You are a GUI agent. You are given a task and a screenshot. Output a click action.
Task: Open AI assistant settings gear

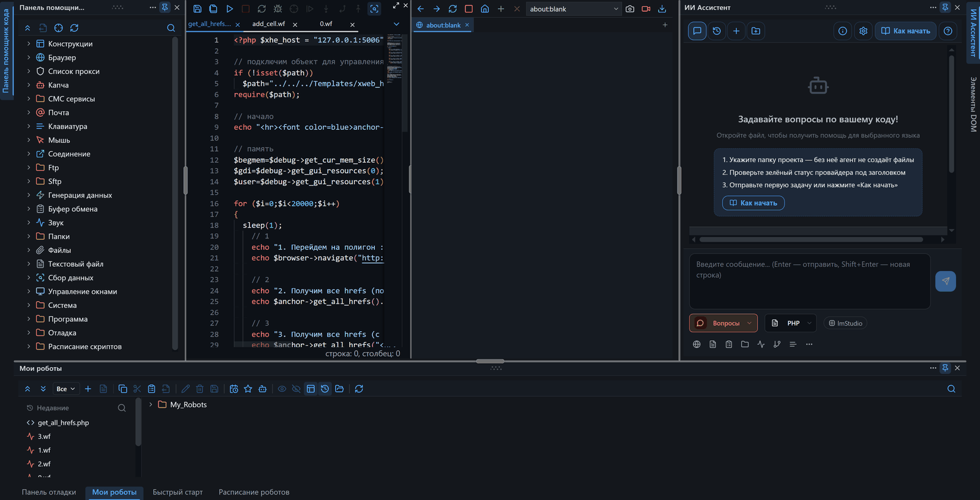coord(863,31)
